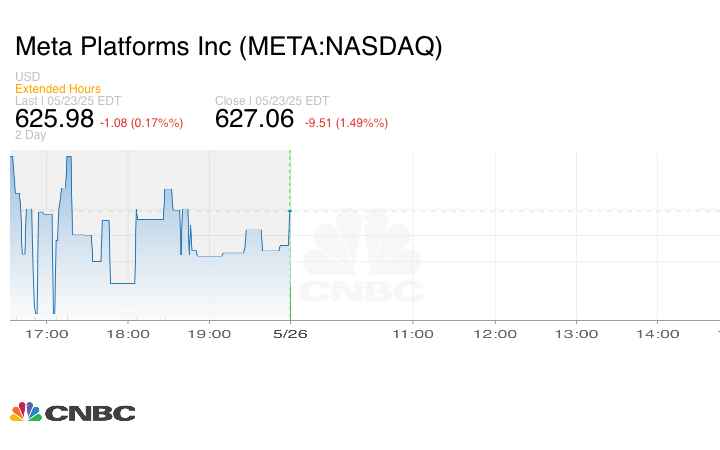Click the CNBC peacock logo at bottom left
This screenshot has width=720, height=450.
[x=26, y=412]
